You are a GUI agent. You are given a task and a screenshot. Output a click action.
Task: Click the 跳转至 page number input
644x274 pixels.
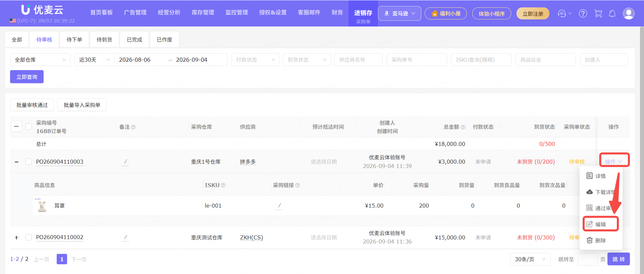pyautogui.click(x=588, y=259)
